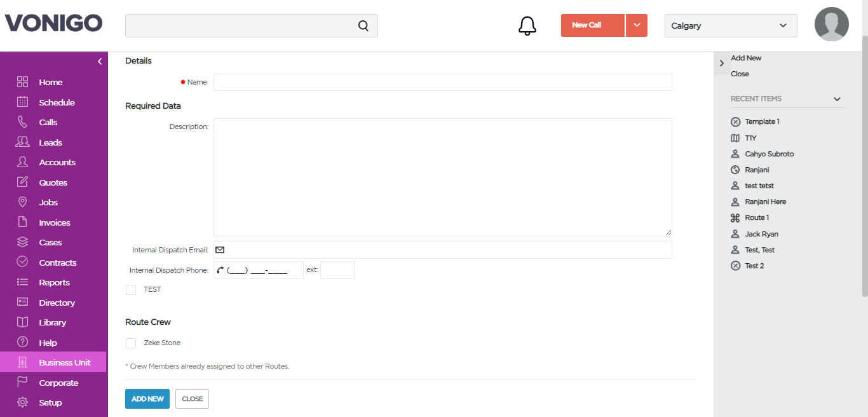Click the New Call button
Image resolution: width=868 pixels, height=417 pixels.
point(593,25)
